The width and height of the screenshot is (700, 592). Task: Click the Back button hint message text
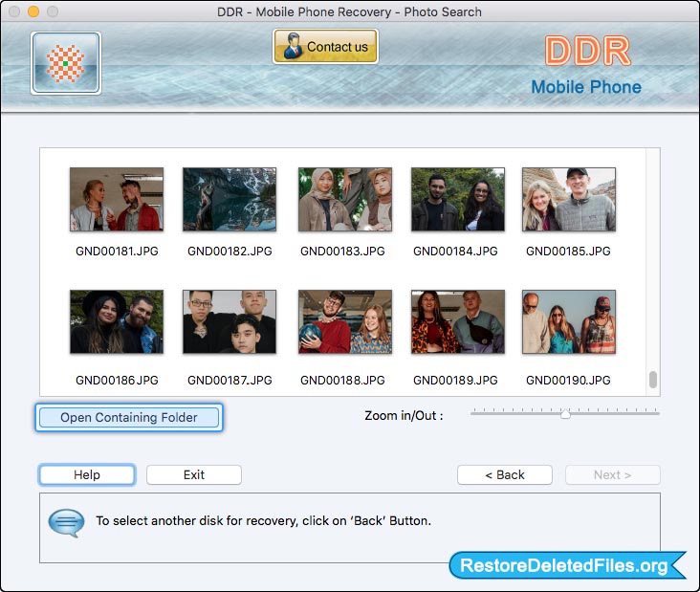(263, 521)
